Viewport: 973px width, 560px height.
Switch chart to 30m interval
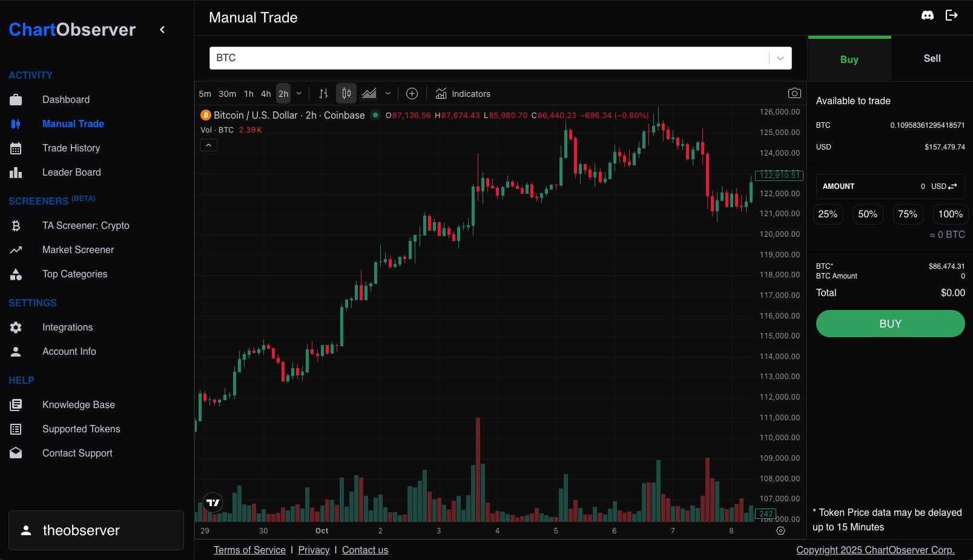(227, 94)
